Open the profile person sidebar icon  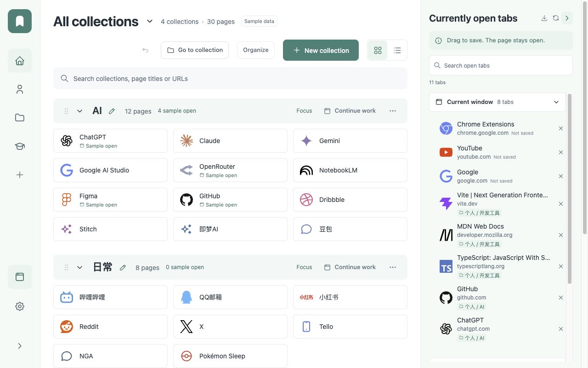click(20, 89)
